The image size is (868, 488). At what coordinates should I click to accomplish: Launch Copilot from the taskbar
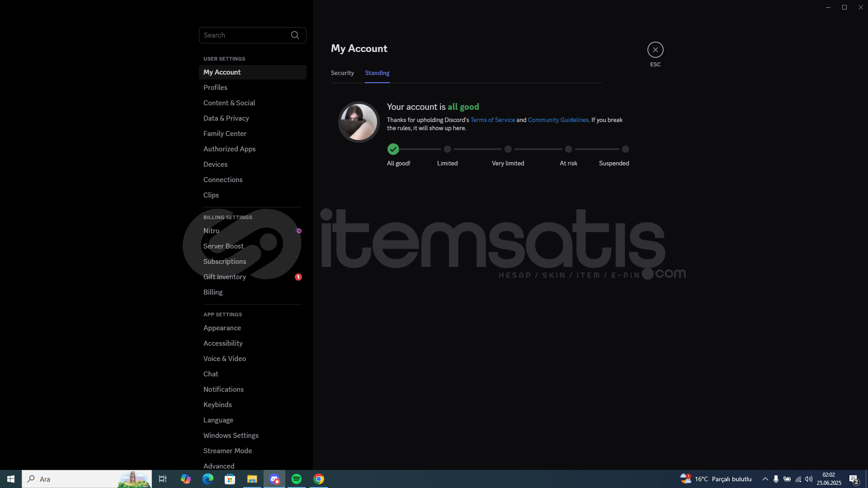coord(186,479)
